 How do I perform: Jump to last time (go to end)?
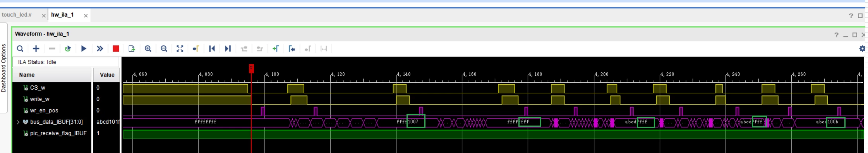pyautogui.click(x=228, y=49)
